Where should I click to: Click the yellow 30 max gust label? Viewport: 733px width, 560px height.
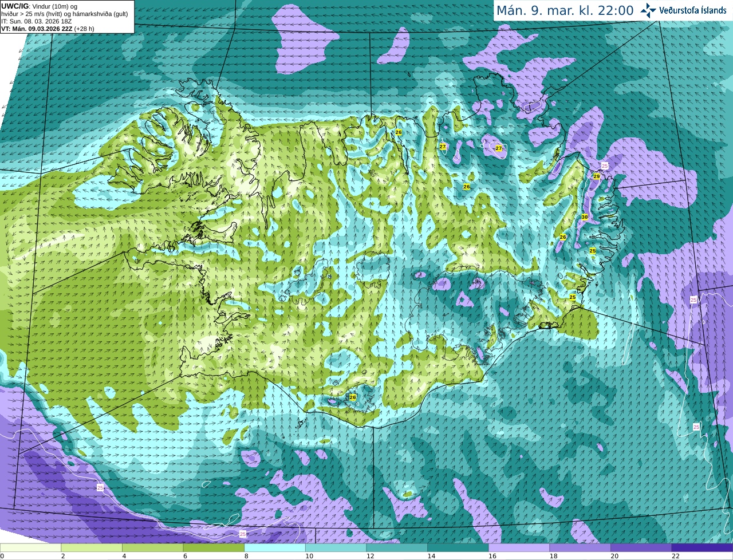[585, 217]
